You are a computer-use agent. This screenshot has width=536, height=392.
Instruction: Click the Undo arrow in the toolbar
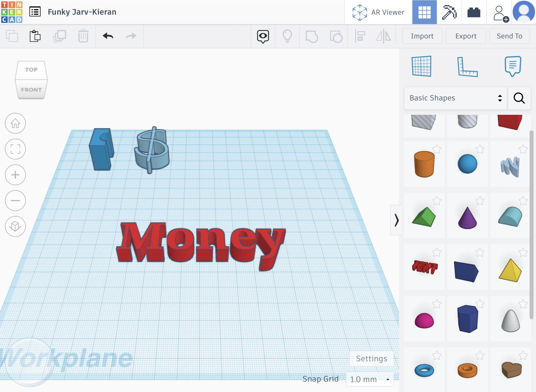pyautogui.click(x=108, y=36)
